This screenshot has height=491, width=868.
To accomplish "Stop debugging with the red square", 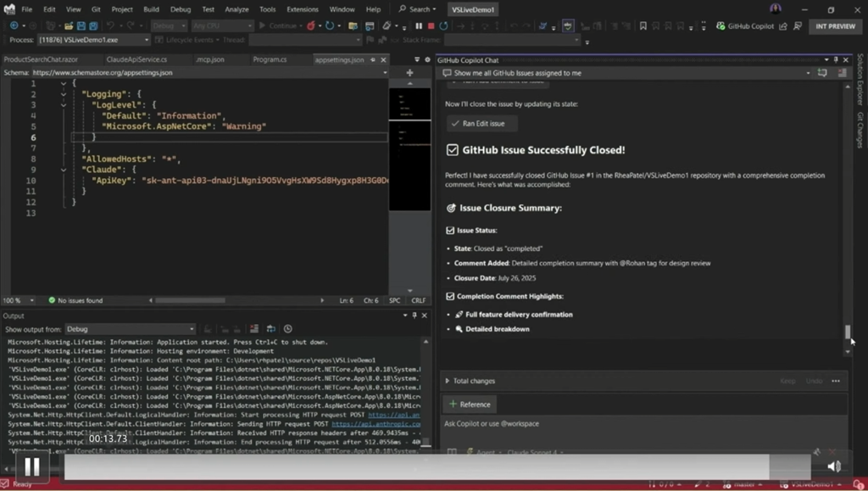I will (431, 26).
